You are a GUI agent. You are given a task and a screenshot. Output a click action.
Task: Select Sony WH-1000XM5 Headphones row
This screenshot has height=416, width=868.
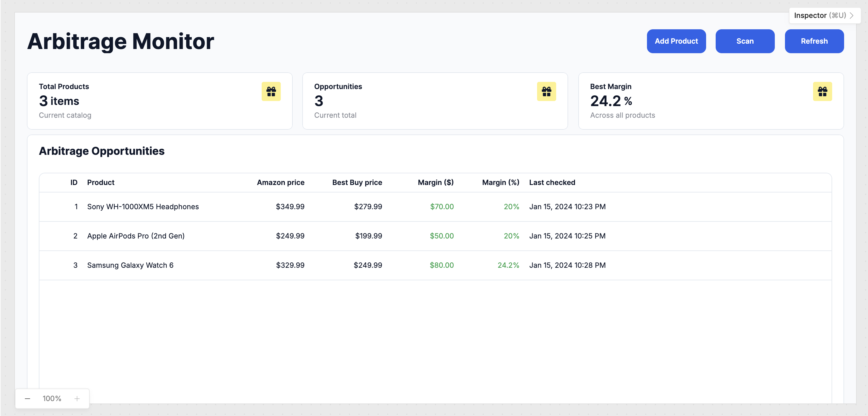(143, 207)
